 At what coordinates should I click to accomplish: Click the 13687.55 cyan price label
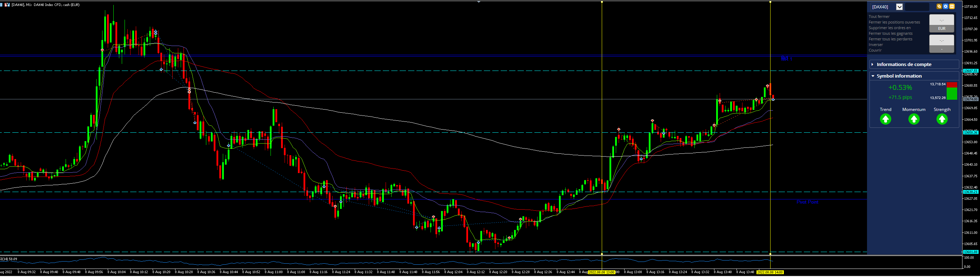(x=970, y=71)
